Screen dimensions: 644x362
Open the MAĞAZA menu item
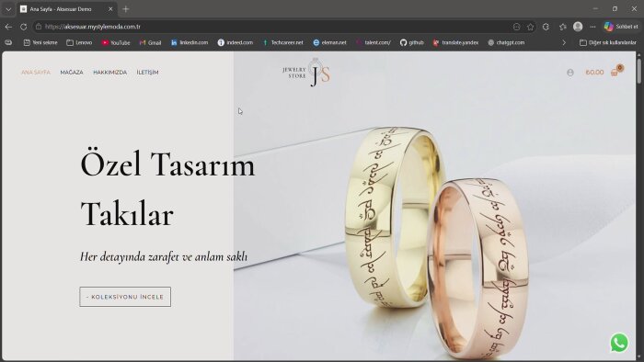point(72,73)
